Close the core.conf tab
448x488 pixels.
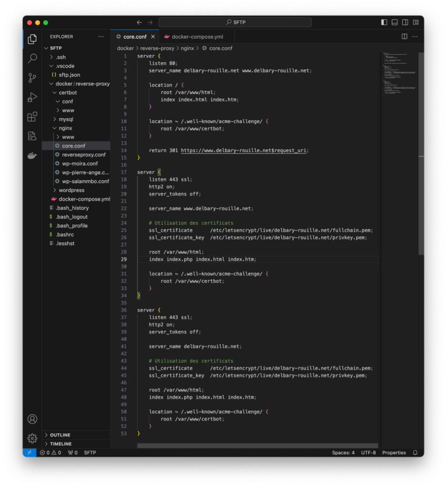tap(153, 37)
